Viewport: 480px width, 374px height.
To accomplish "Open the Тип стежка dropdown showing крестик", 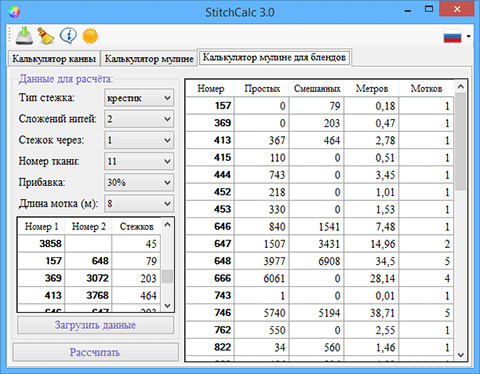I will tap(139, 98).
